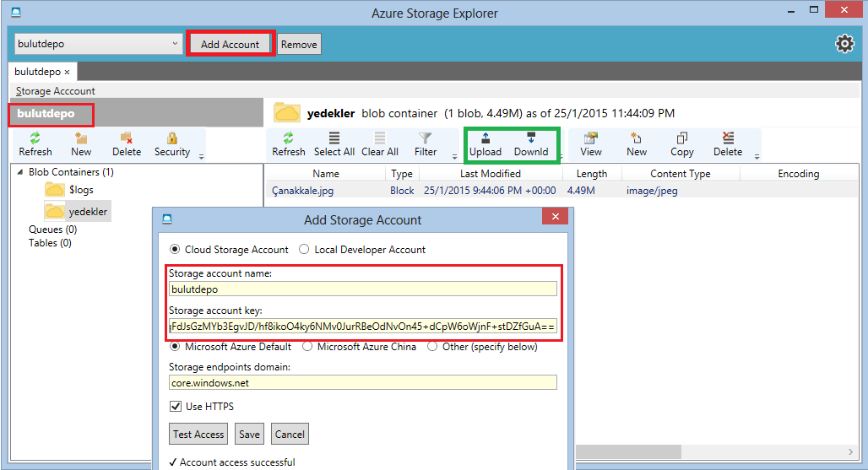Image resolution: width=868 pixels, height=470 pixels.
Task: Sort by the Type column header
Action: [402, 174]
